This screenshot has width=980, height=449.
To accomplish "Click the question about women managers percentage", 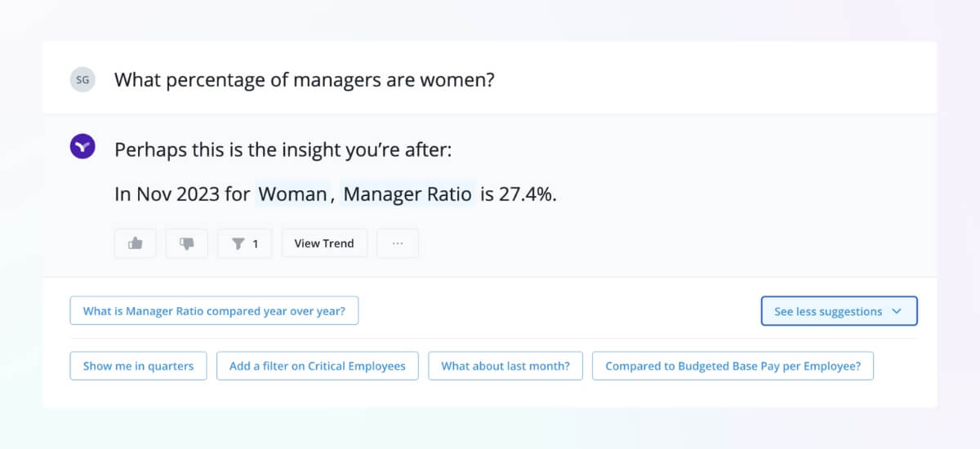I will click(304, 80).
